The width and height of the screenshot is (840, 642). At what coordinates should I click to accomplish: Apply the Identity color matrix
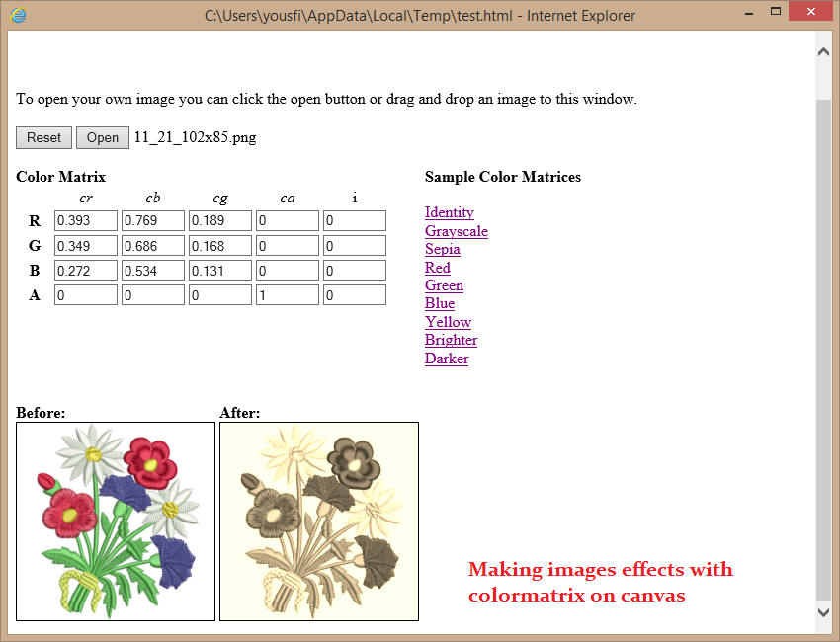449,212
